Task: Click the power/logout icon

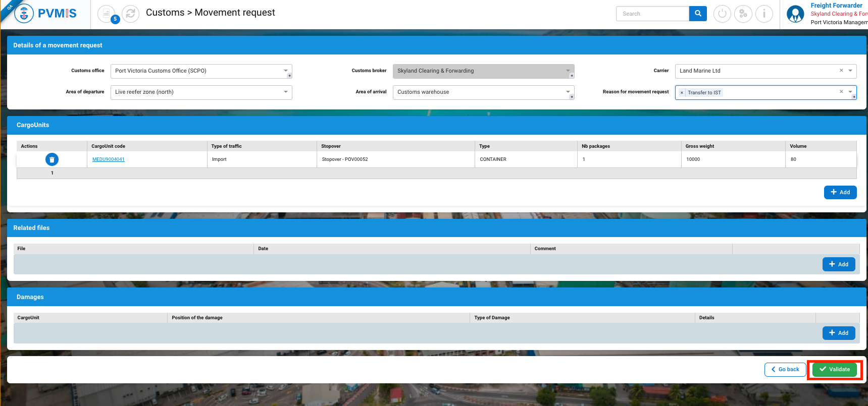Action: pyautogui.click(x=722, y=14)
